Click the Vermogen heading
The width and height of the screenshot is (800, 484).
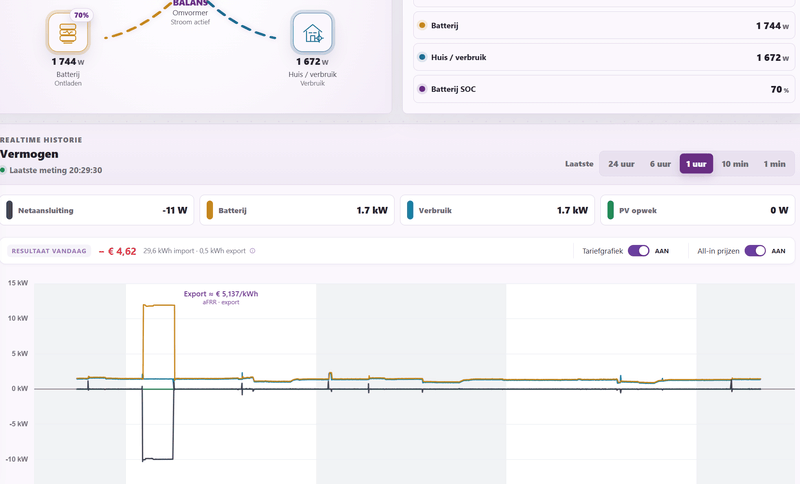coord(29,154)
